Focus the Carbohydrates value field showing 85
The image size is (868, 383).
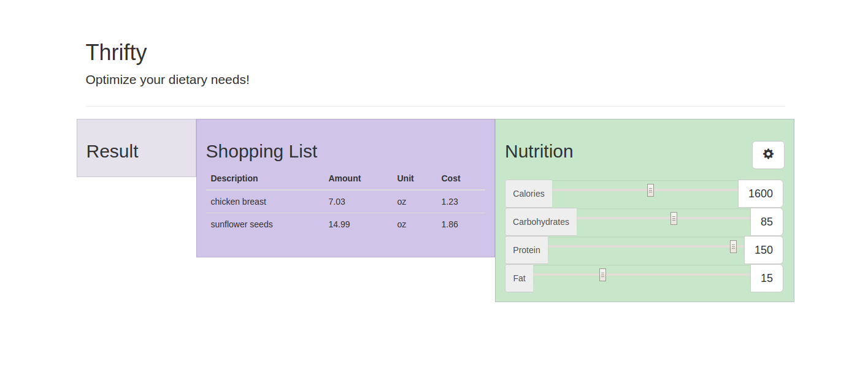(x=766, y=222)
